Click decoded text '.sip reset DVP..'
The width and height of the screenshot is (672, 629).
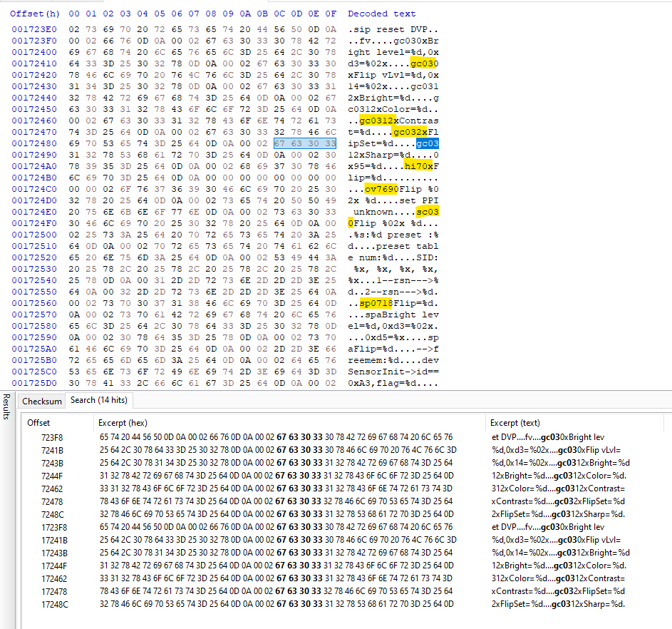tap(393, 29)
